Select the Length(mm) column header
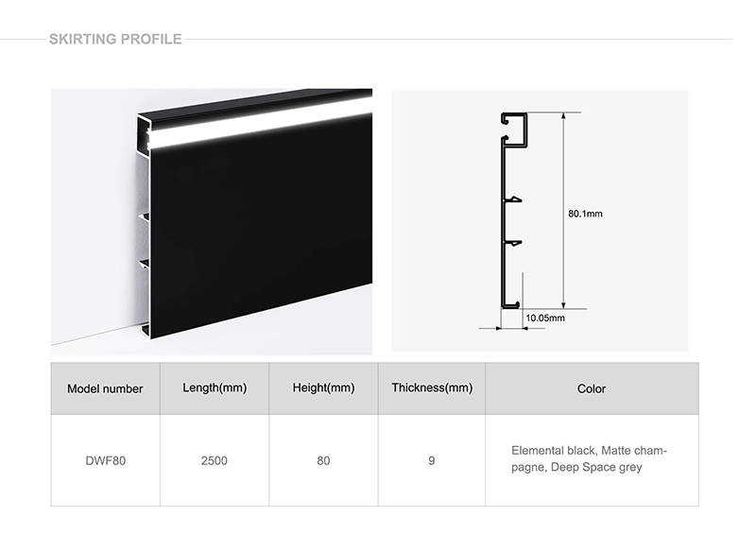The height and width of the screenshot is (534, 756). pyautogui.click(x=214, y=388)
